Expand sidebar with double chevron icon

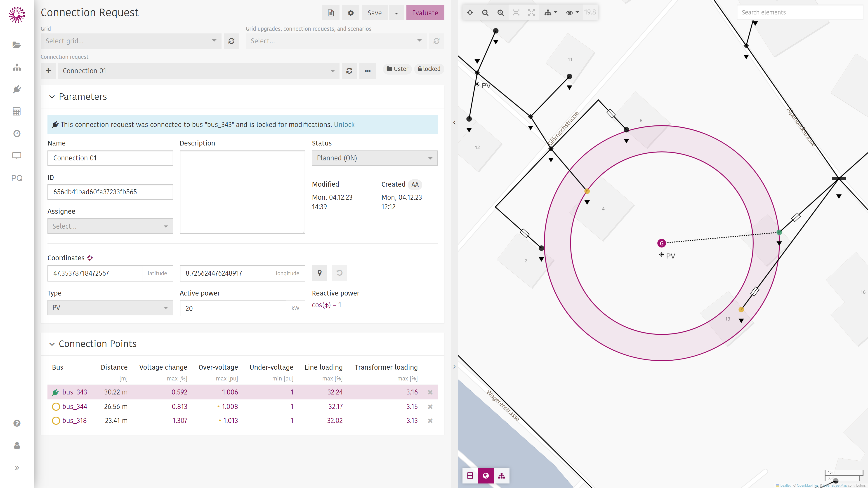click(x=17, y=467)
